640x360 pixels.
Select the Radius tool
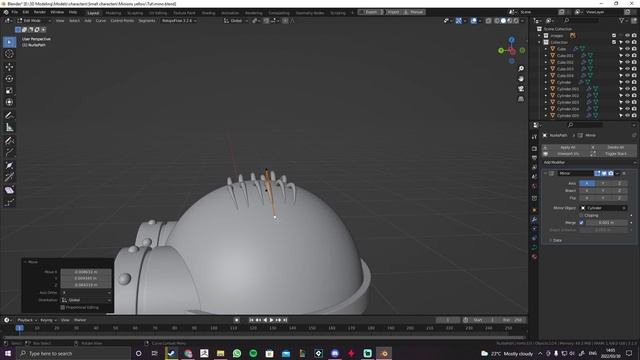tap(9, 165)
